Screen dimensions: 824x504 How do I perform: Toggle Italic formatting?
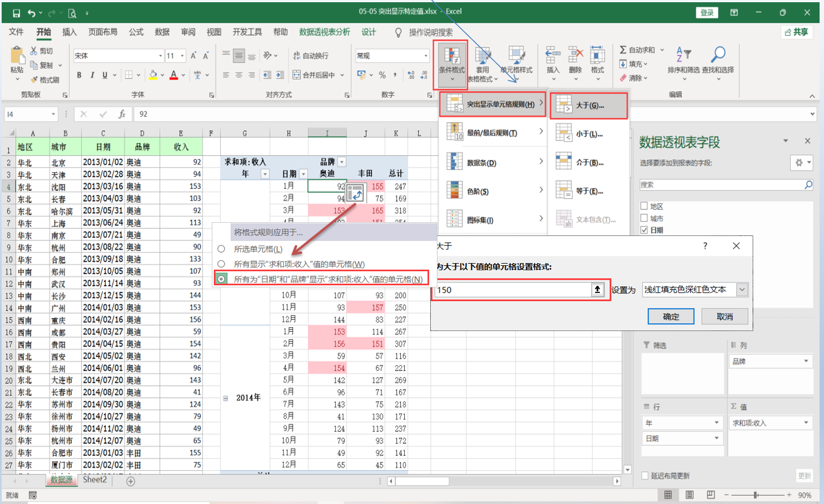point(92,75)
